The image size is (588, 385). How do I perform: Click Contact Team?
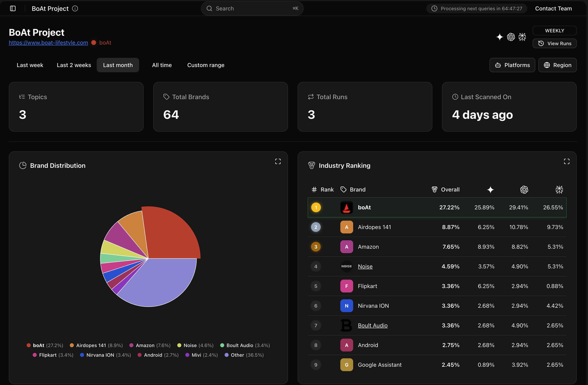554,8
